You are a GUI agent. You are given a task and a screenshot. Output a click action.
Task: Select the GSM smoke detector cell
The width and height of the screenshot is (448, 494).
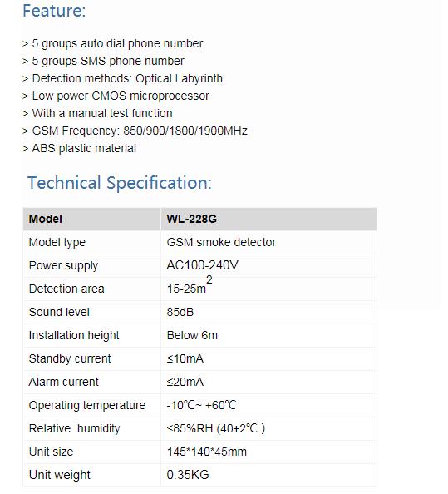tap(268, 242)
